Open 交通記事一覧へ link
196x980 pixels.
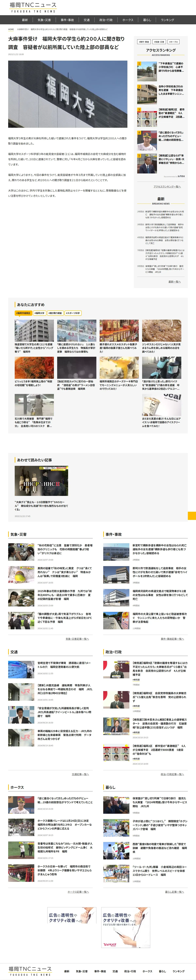[x=80, y=774]
